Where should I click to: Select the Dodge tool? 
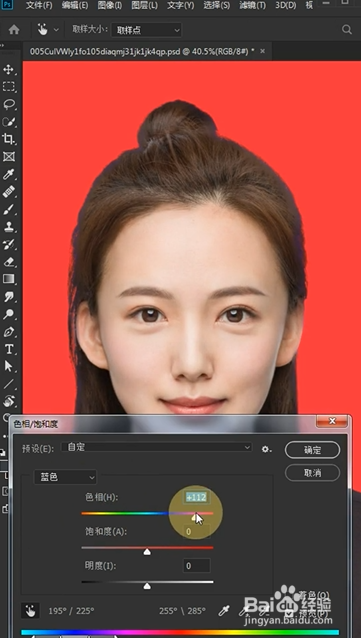(x=9, y=314)
